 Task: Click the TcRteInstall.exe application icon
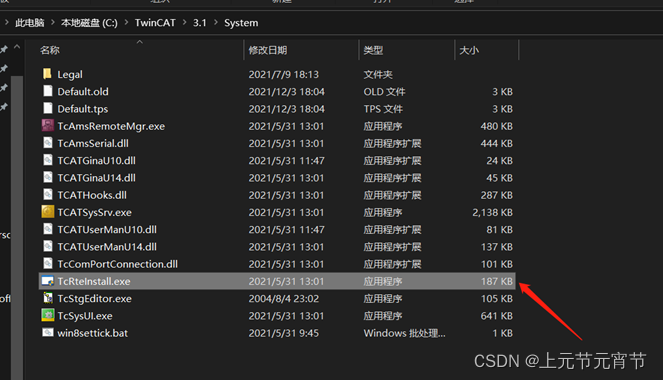click(48, 281)
